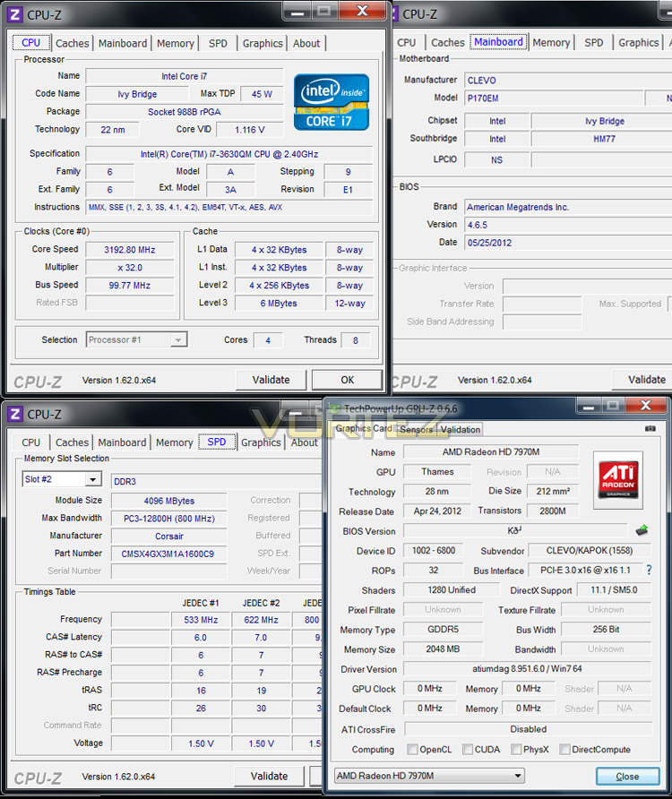
Task: Click the Intel Core i7 logo badge
Action: 331,102
